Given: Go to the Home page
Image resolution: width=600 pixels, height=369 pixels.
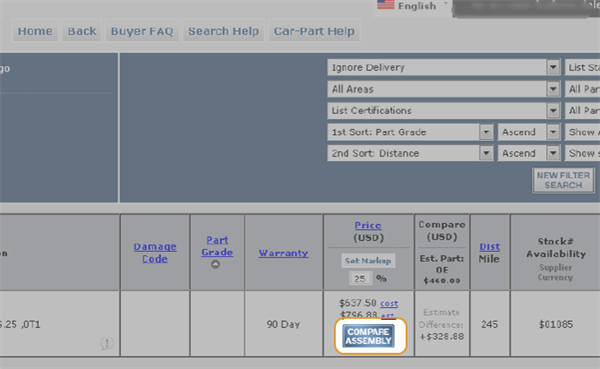Looking at the screenshot, I should pos(35,31).
